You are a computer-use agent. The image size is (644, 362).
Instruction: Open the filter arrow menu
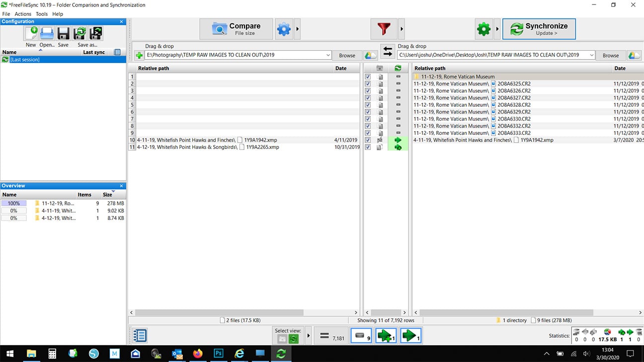click(402, 29)
